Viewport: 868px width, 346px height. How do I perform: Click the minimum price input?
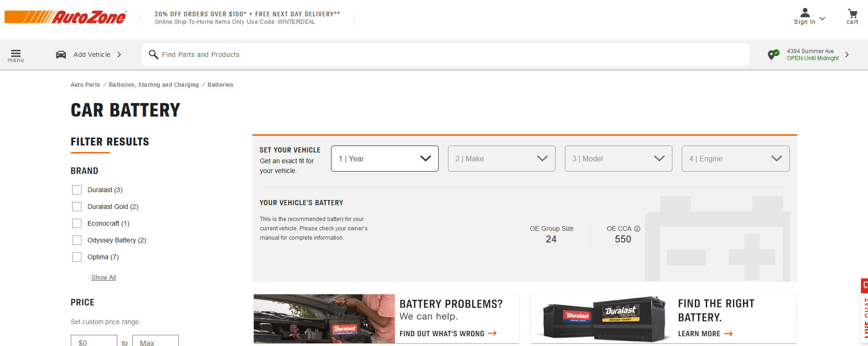click(94, 341)
